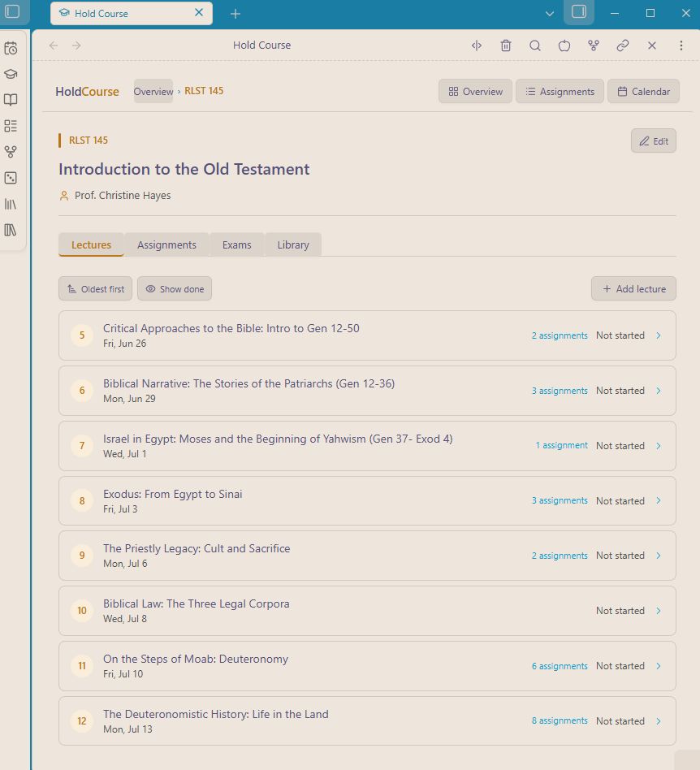Viewport: 700px width, 770px height.
Task: Open 8 assignments link for lecture 12
Action: pyautogui.click(x=560, y=721)
